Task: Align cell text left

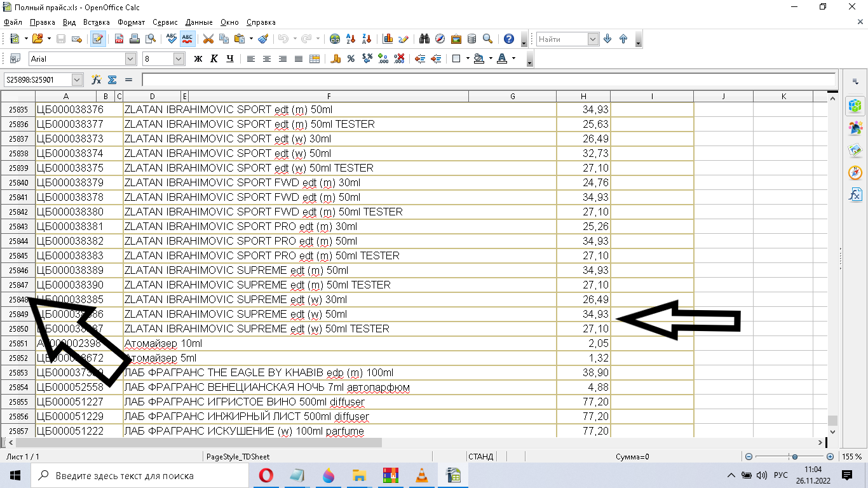Action: (x=251, y=59)
